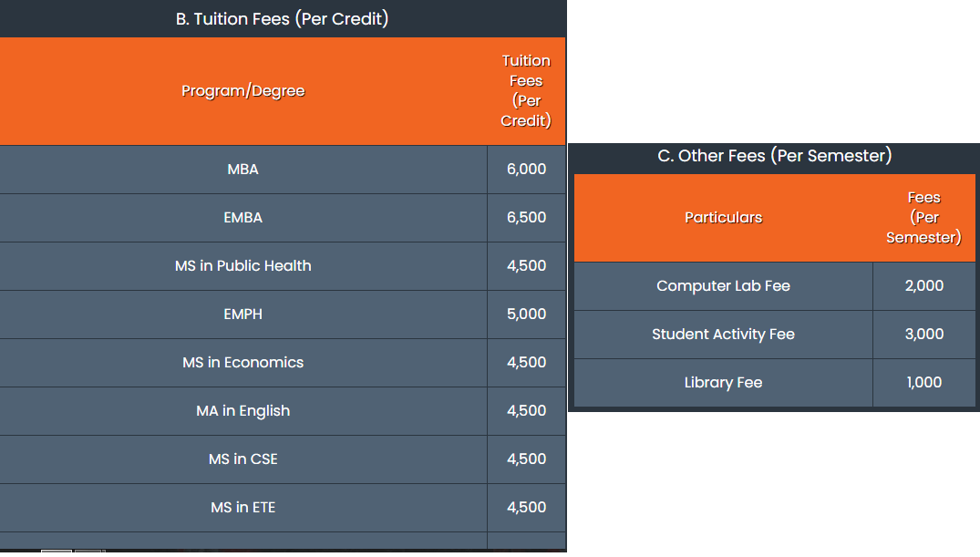Click MS in CSE entry
Image resolution: width=980 pixels, height=557 pixels.
[243, 459]
